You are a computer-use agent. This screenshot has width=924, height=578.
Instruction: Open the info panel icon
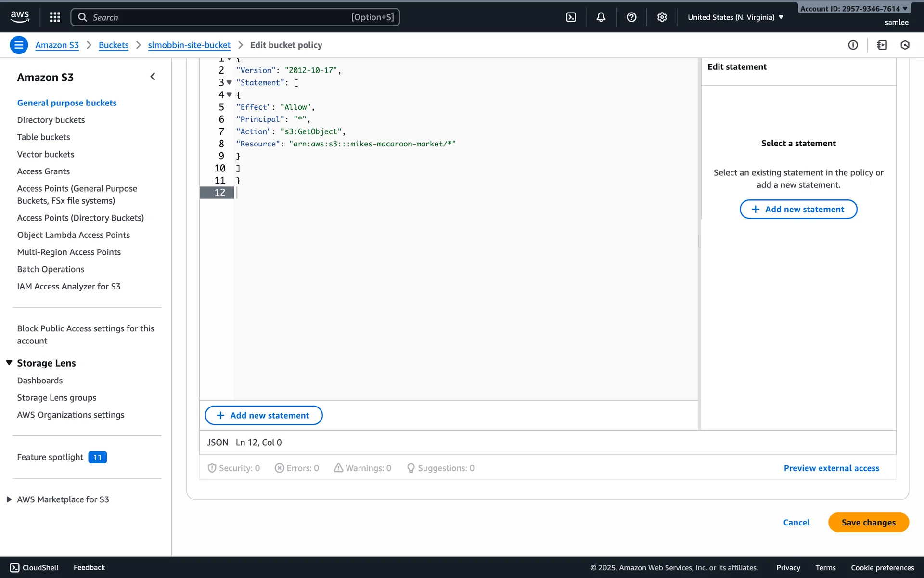853,45
